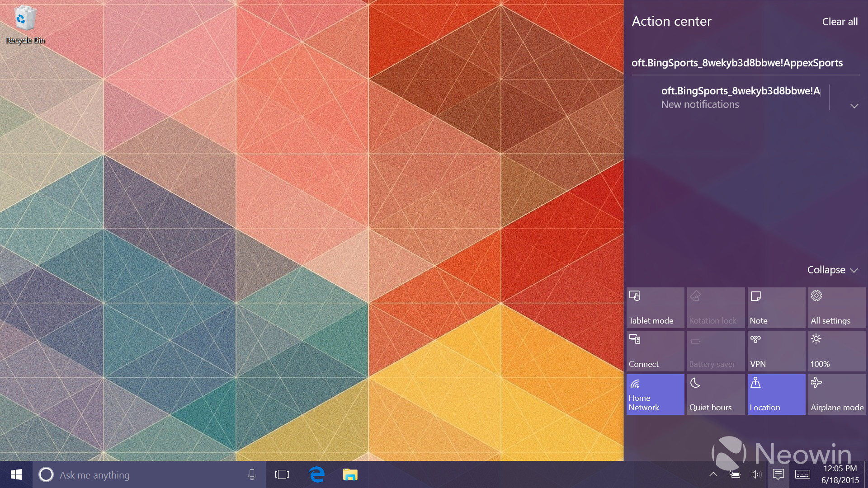Expand the BingSports notification chevron
The height and width of the screenshot is (488, 868).
tap(854, 106)
